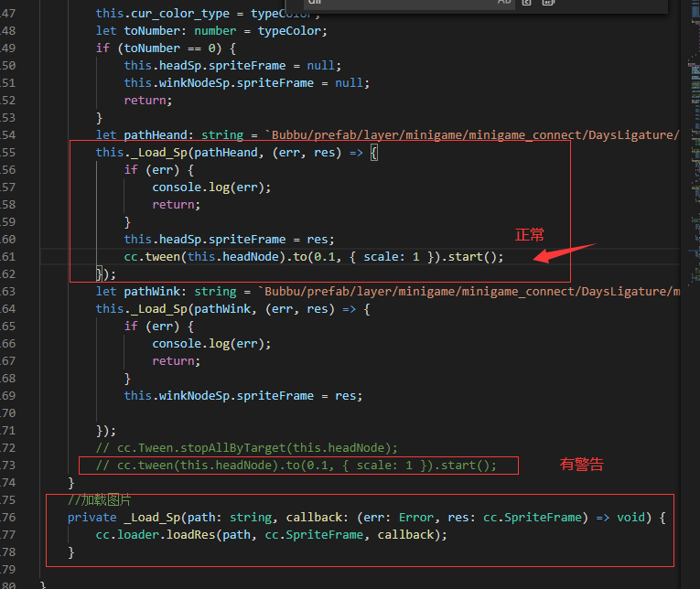Click line number 55 in the gutter
The height and width of the screenshot is (589, 700).
pos(7,153)
